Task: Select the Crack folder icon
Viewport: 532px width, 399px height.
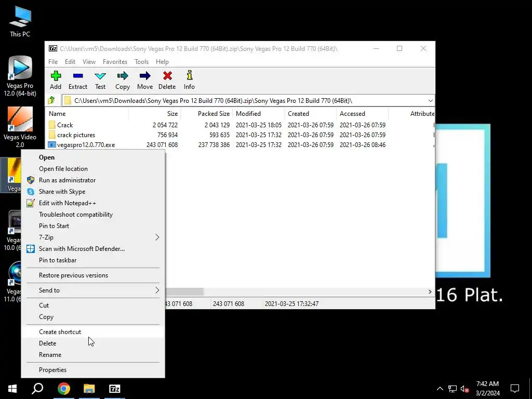Action: click(x=52, y=125)
